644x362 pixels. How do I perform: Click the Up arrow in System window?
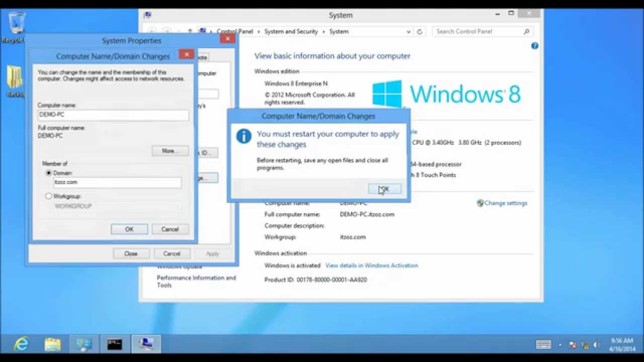[x=190, y=31]
